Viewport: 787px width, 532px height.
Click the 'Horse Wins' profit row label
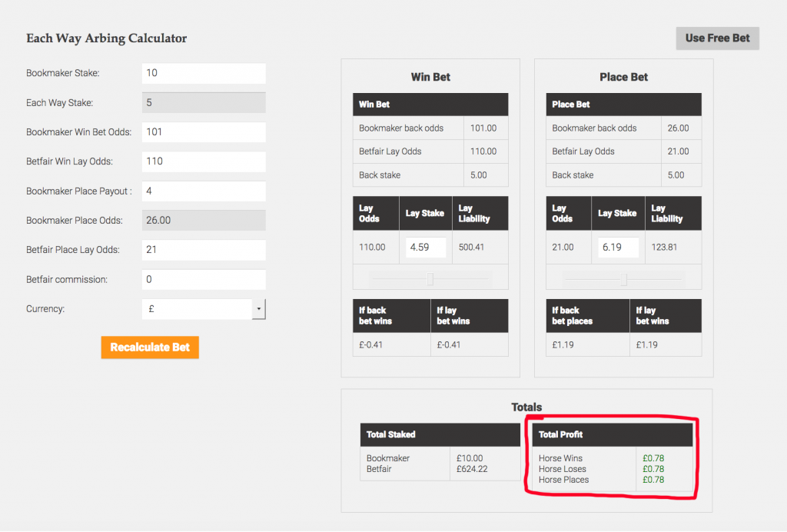pos(560,458)
